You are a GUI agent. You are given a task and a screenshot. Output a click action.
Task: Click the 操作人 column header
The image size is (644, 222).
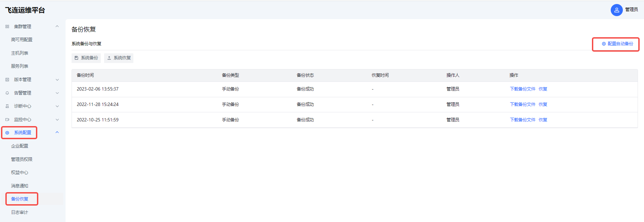pyautogui.click(x=453, y=75)
